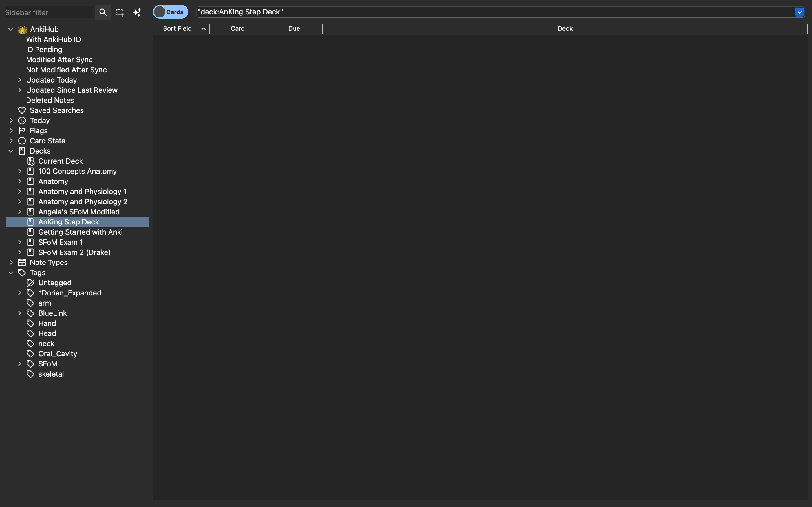Image resolution: width=812 pixels, height=507 pixels.
Task: Click the AnkiHub crown icon
Action: coord(22,30)
